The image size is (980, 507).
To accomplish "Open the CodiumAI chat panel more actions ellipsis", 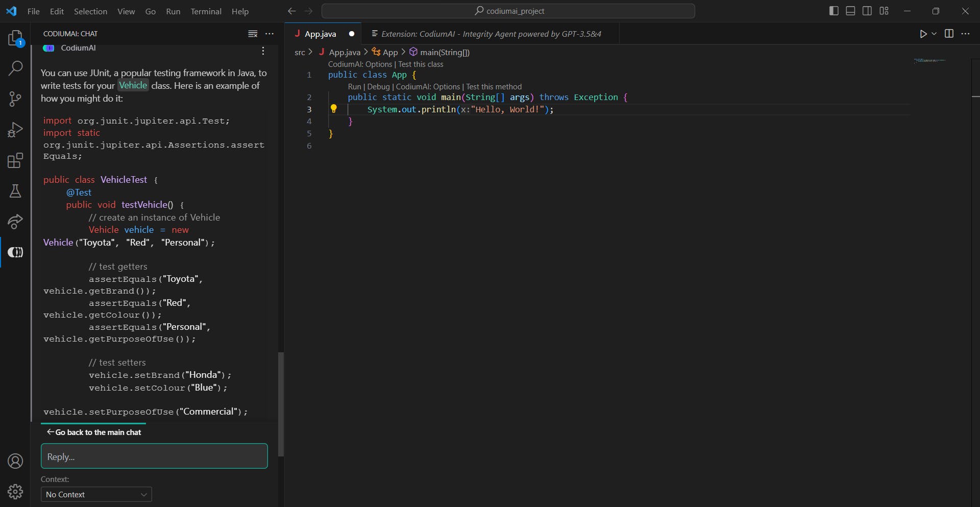I will (x=269, y=34).
